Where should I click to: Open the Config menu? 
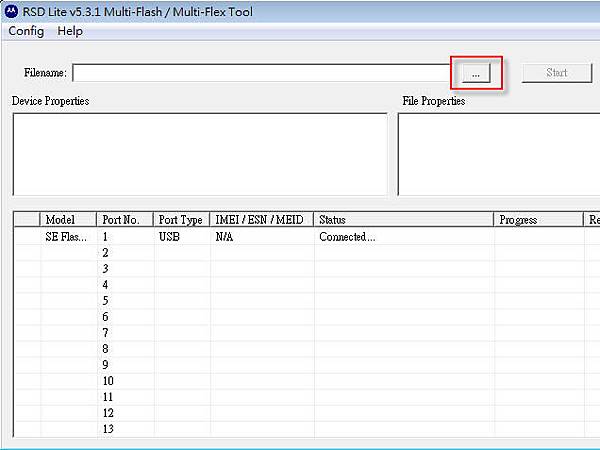tap(26, 31)
